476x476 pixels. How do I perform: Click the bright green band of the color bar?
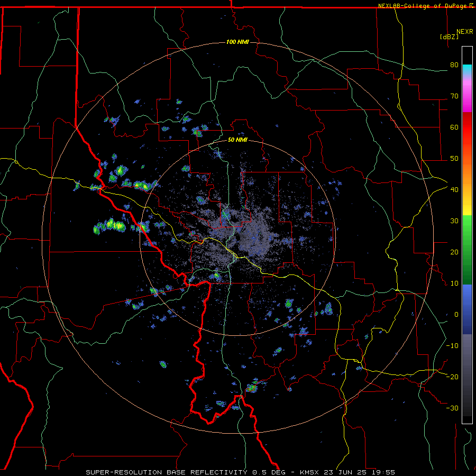[x=467, y=226]
